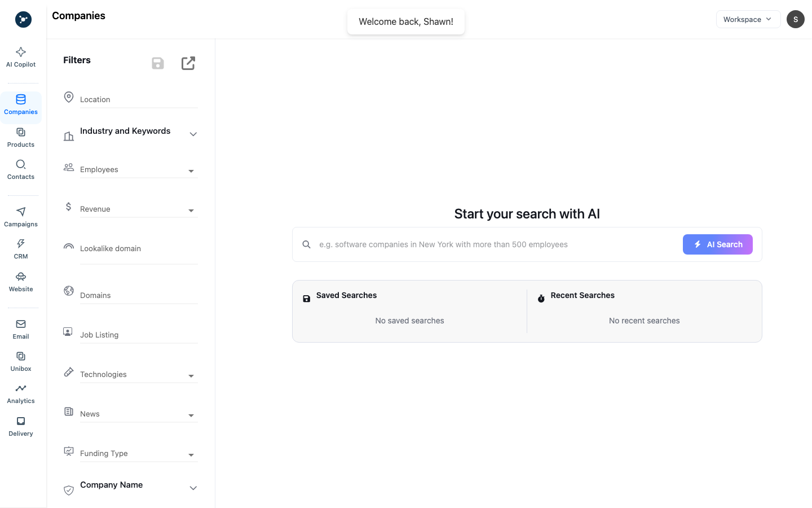Viewport: 812px width, 508px height.
Task: Click the app logo icon
Action: coord(23,20)
